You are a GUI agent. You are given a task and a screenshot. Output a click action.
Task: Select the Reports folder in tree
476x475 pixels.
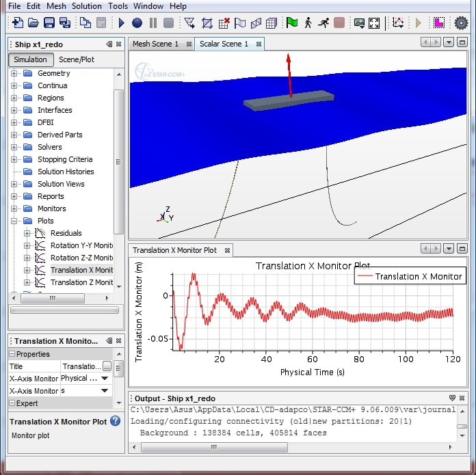coord(51,196)
